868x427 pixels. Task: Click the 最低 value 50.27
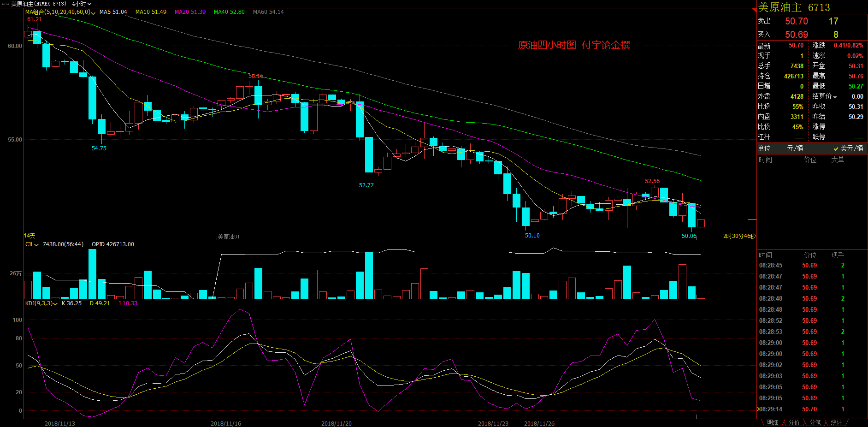click(856, 86)
